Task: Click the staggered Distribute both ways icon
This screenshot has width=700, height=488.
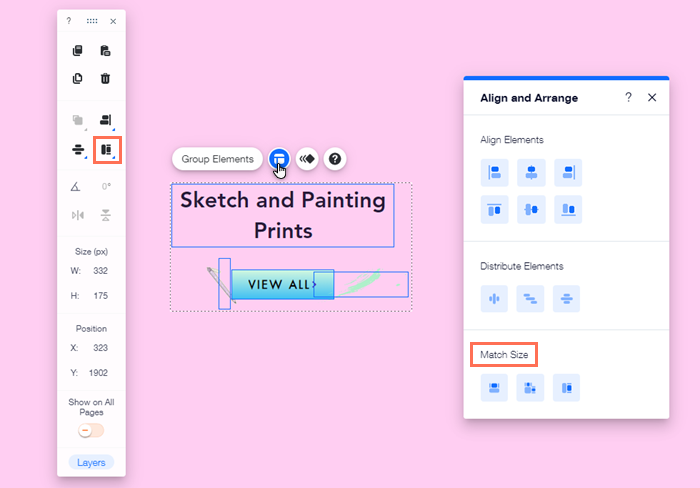Action: pyautogui.click(x=530, y=299)
